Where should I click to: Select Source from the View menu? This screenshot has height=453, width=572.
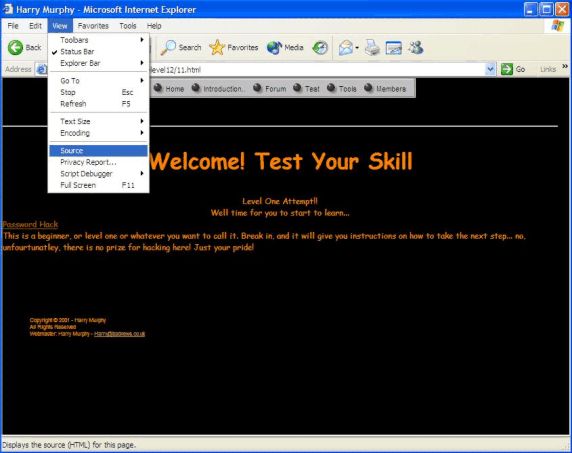point(98,150)
